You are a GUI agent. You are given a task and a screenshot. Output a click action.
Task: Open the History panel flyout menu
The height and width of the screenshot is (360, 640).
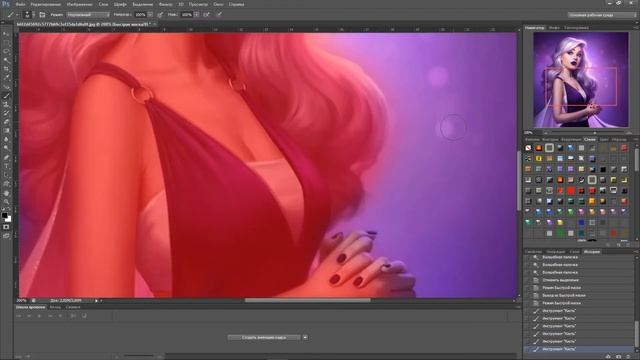636,252
